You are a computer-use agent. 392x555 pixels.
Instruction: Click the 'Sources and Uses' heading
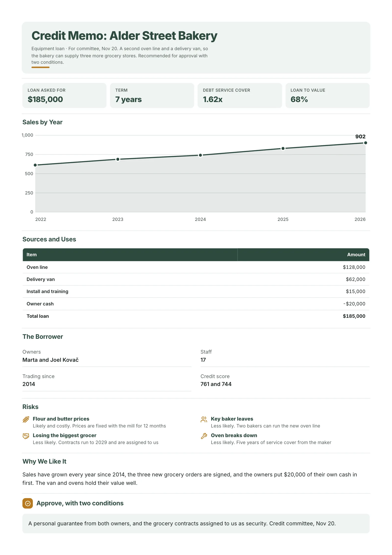(49, 239)
